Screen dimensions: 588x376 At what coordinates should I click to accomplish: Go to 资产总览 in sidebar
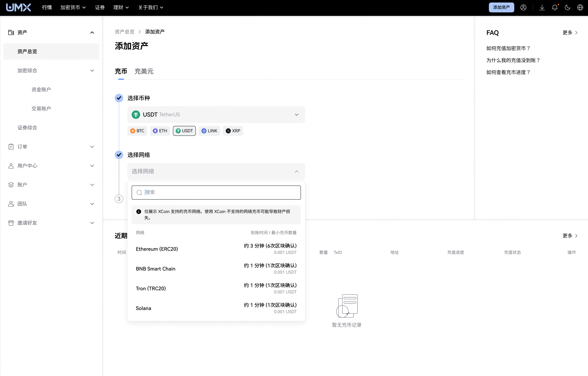[x=51, y=52]
